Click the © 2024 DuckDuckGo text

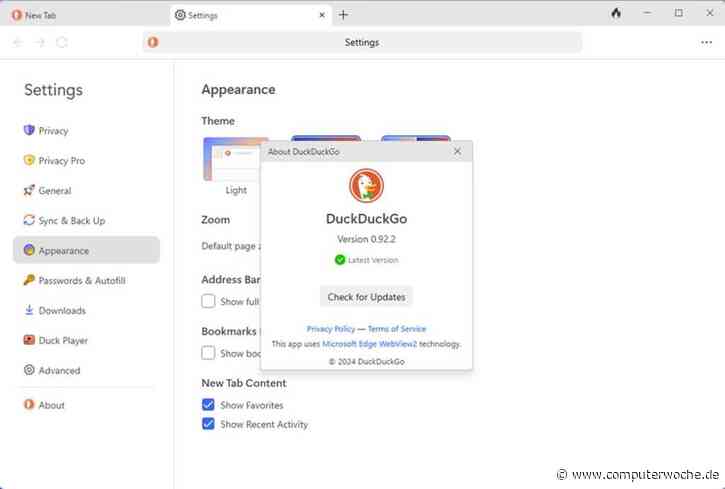pos(367,361)
